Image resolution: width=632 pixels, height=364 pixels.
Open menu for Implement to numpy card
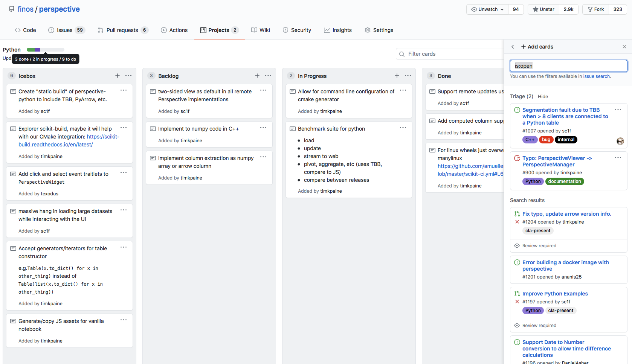click(x=263, y=128)
